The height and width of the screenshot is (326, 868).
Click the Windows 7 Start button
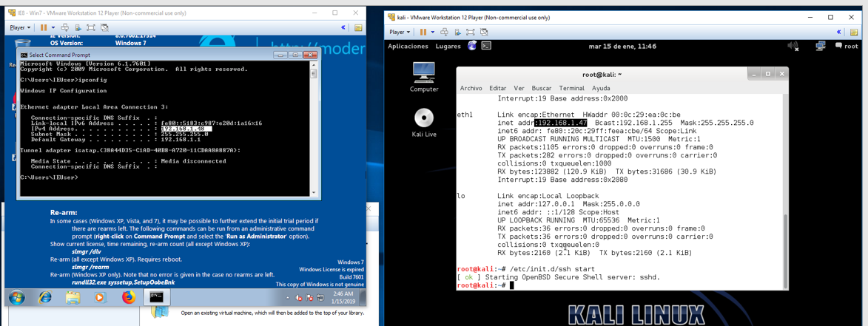[x=16, y=297]
